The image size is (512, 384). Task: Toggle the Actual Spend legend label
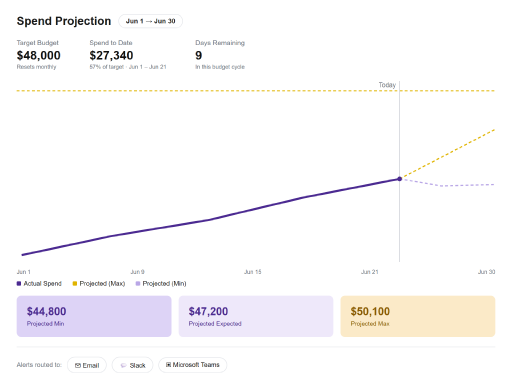tap(43, 284)
